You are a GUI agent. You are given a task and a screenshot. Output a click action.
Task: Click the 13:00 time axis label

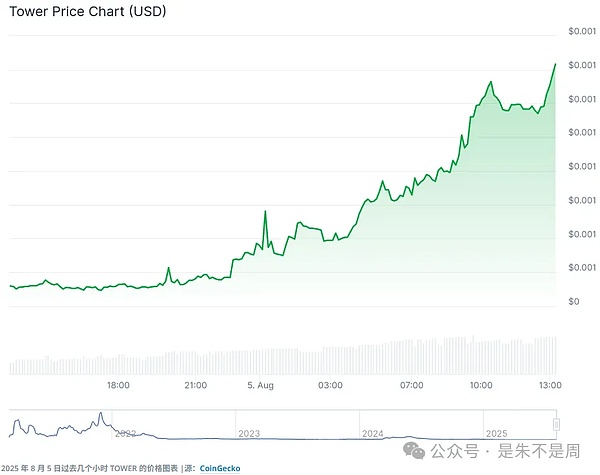click(x=549, y=384)
